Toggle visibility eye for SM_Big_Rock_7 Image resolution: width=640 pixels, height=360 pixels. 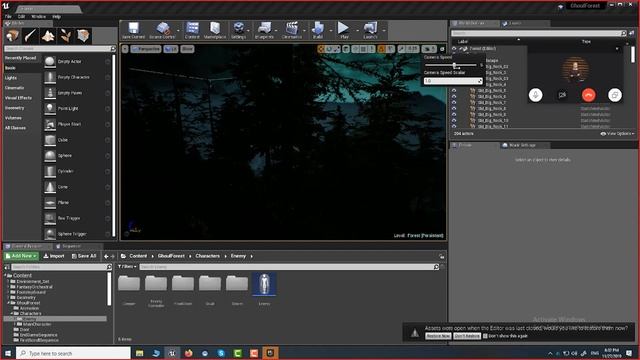pos(454,103)
